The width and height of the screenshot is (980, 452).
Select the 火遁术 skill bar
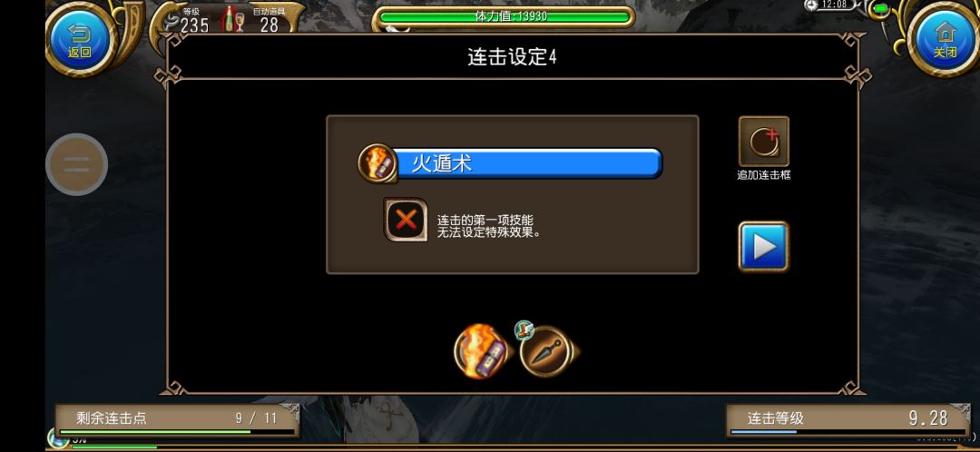(528, 163)
